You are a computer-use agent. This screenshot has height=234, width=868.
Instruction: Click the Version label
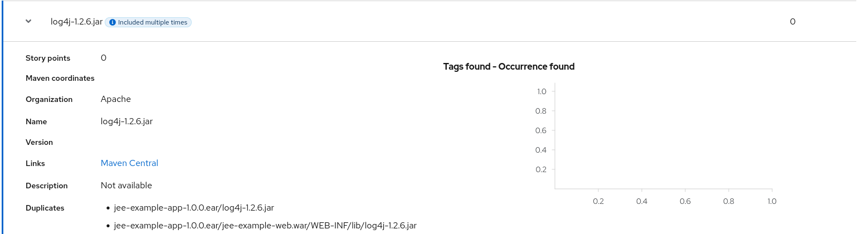point(39,142)
